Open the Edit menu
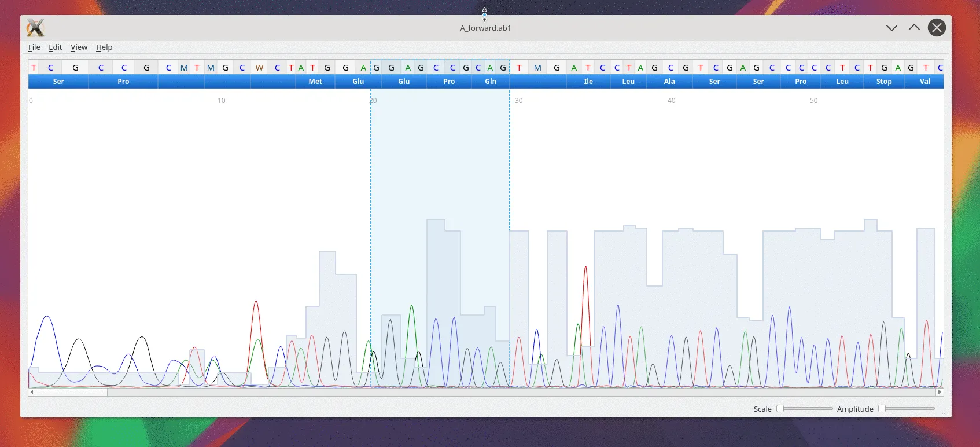 coord(55,47)
